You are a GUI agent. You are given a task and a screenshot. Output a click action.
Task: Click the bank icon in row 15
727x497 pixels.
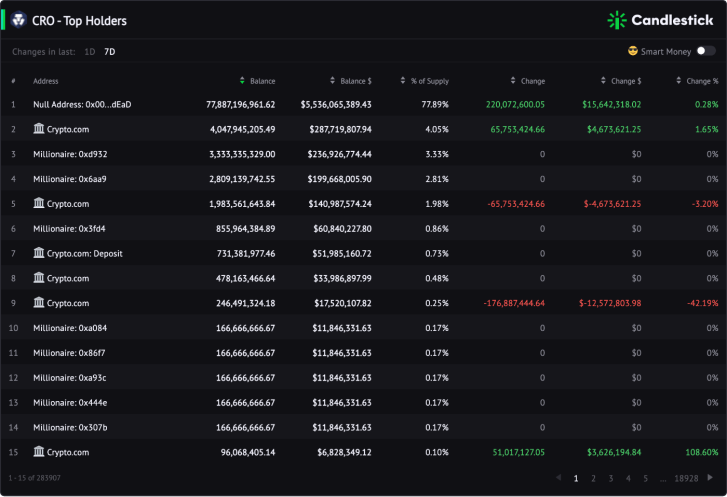(x=39, y=451)
